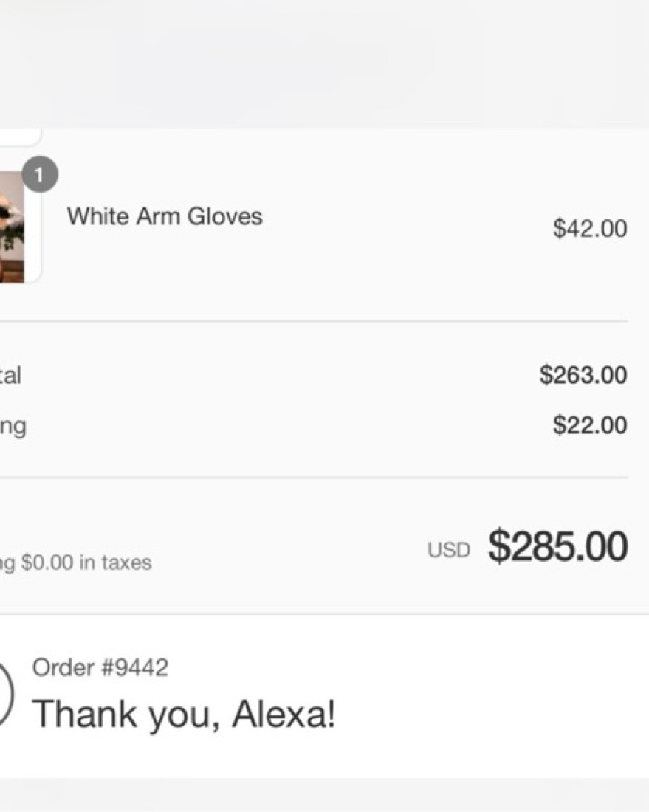Click the quantity badge showing 1
Screen dimensions: 649x812
40,175
